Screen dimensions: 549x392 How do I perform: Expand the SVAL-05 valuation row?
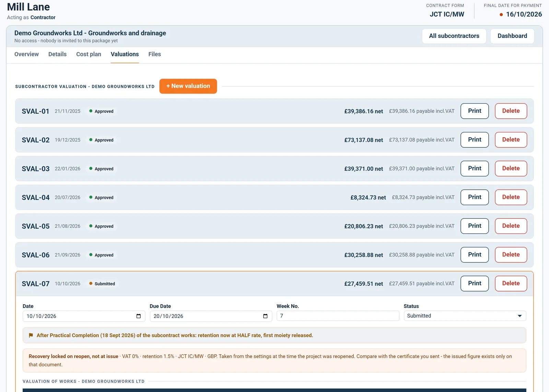coord(274,226)
